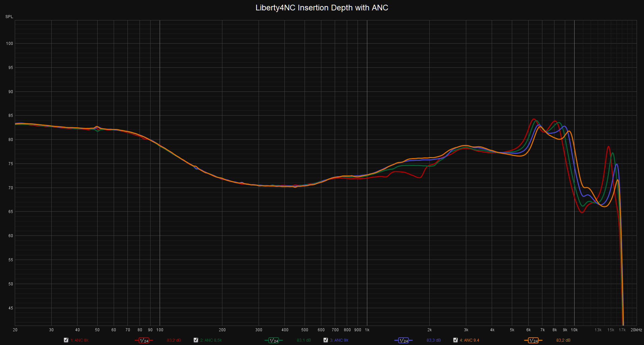644x345 pixels.
Task: Click the 3k frequency axis label
Action: tap(466, 330)
